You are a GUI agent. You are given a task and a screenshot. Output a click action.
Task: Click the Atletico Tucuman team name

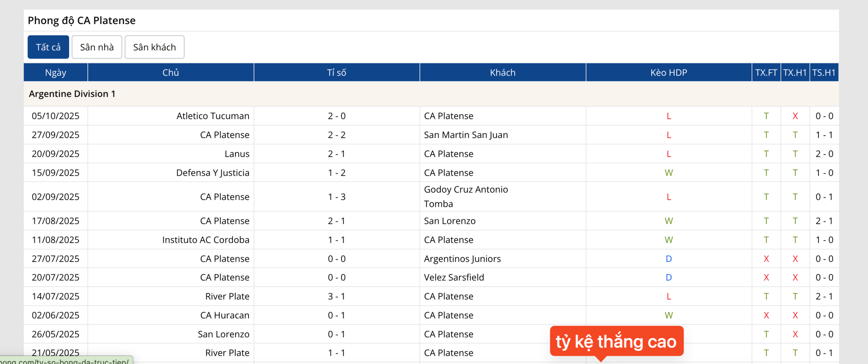[x=213, y=115]
